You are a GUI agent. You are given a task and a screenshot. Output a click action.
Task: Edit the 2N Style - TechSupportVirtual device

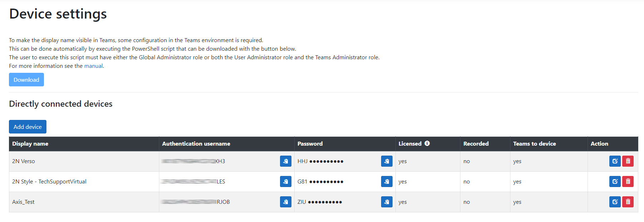(615, 182)
